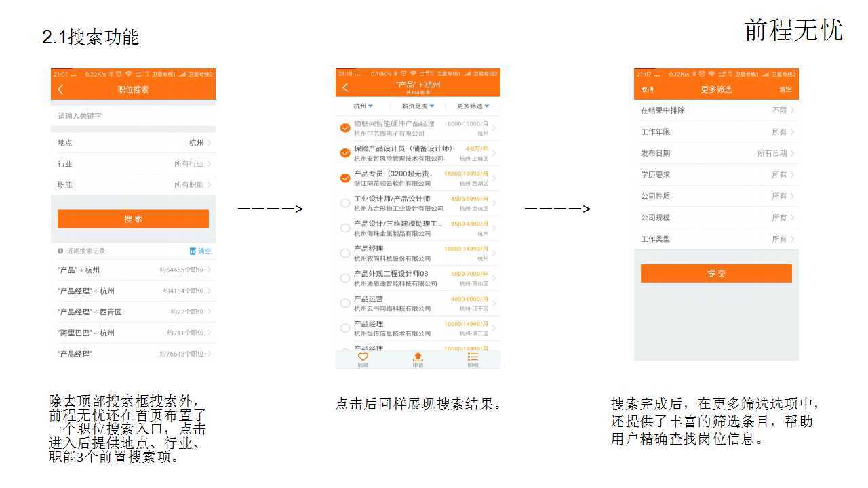Screen dimensions: 868x488
Task: Check the 产品运营 job checkbox
Action: 345,303
